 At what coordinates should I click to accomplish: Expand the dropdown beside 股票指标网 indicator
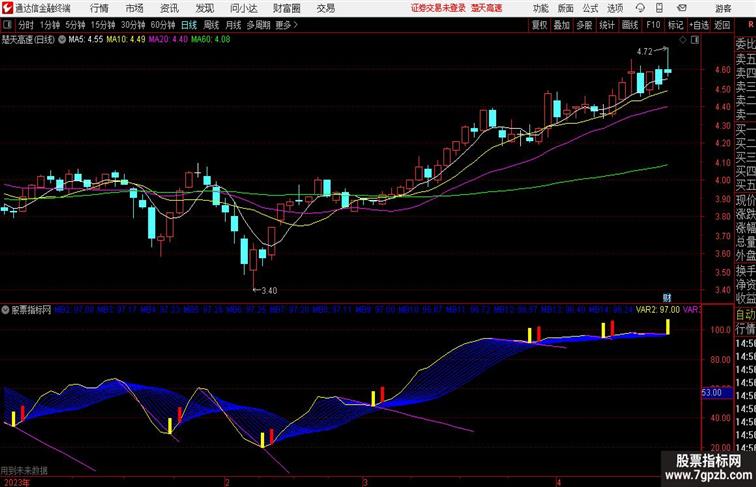click(5, 310)
